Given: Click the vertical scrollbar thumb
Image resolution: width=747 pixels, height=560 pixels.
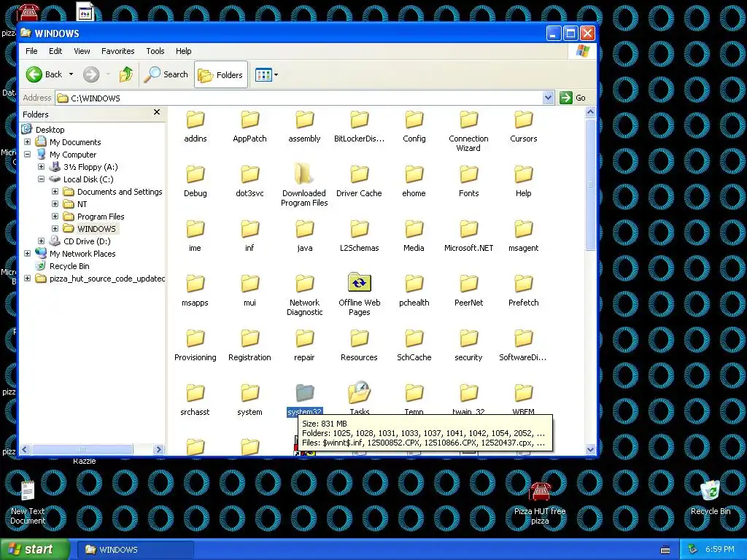Looking at the screenshot, I should (x=590, y=184).
